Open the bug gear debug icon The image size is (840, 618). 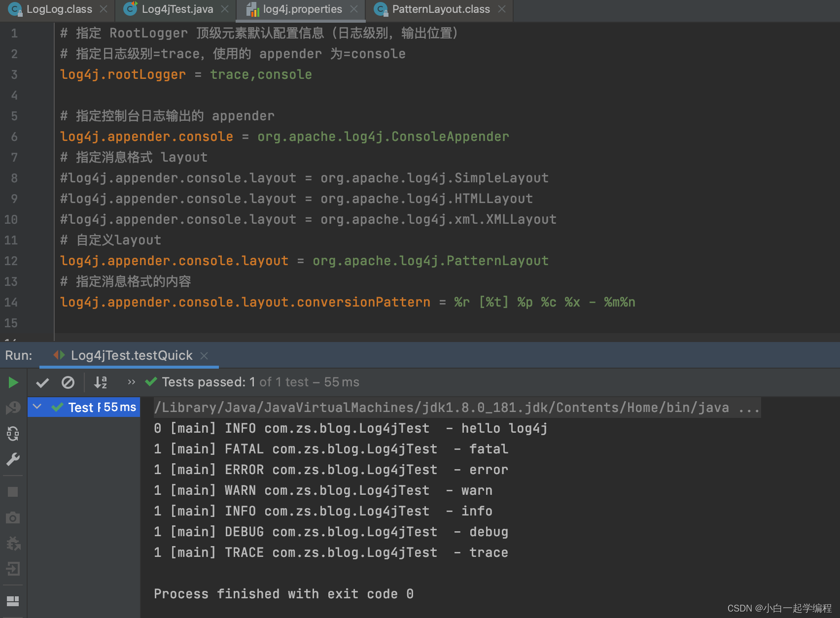[13, 543]
